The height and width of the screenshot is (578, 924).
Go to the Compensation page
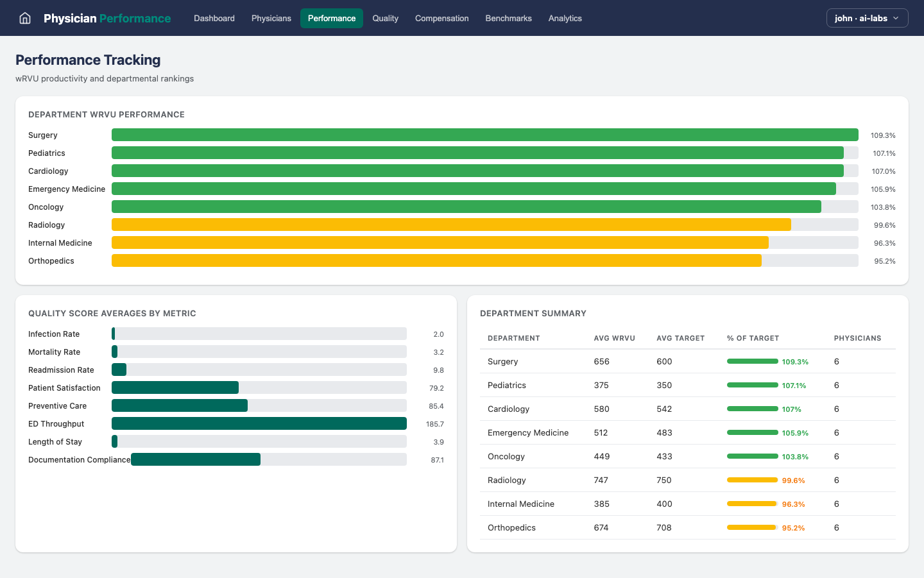pos(441,18)
